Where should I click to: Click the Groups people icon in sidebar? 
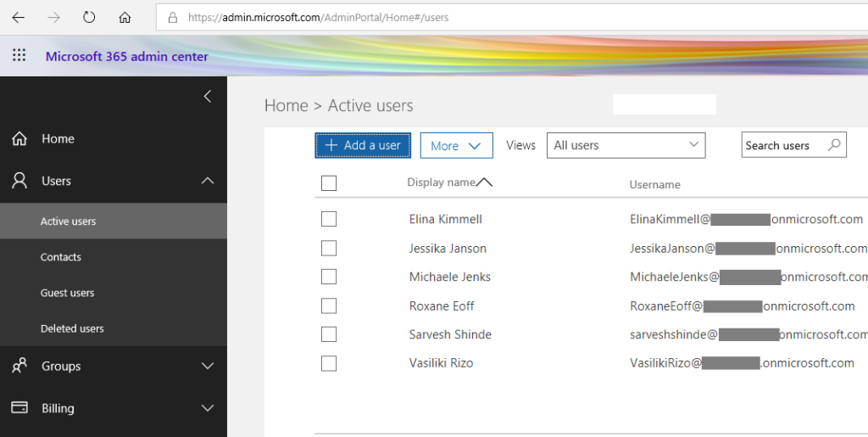point(19,366)
